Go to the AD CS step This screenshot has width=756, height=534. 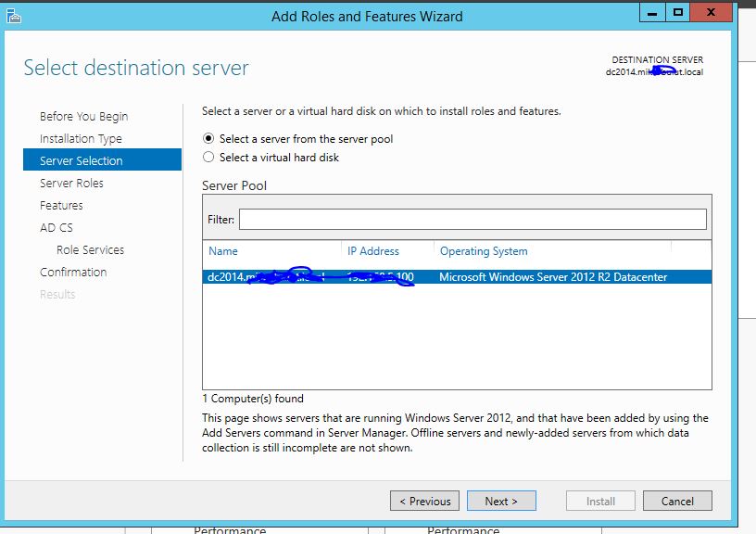point(57,228)
